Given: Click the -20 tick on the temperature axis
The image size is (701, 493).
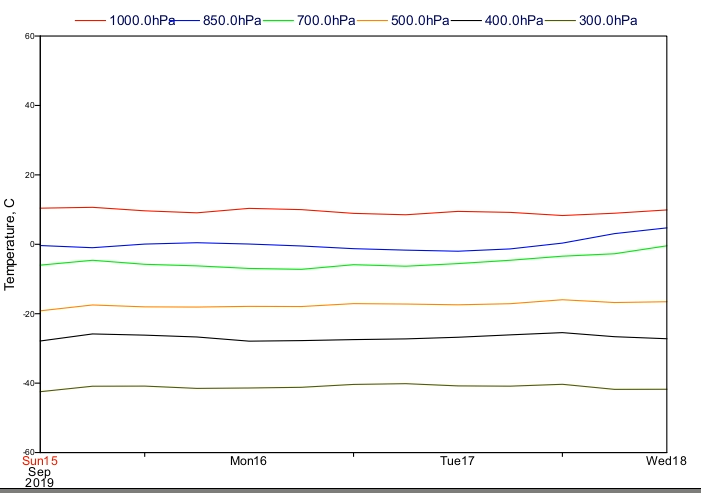Looking at the screenshot, I should point(29,314).
